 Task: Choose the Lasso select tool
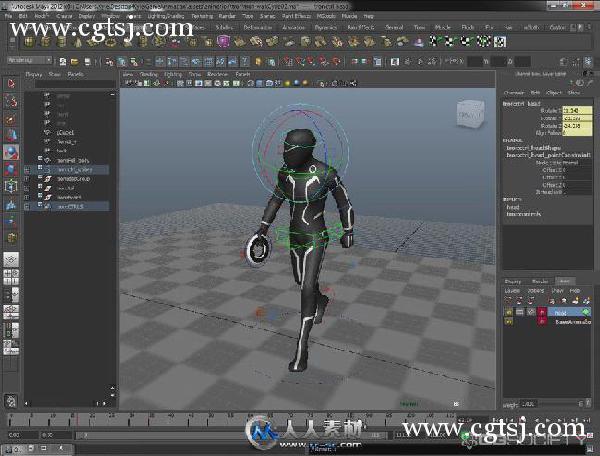click(11, 101)
